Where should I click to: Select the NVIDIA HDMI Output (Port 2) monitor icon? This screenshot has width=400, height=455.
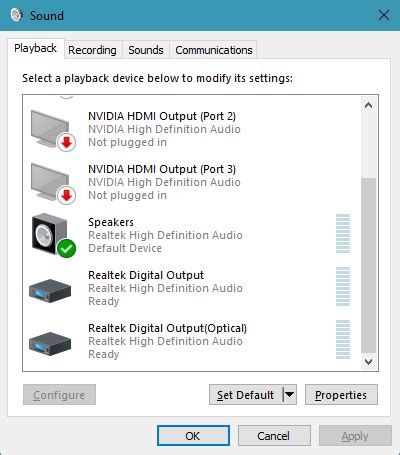click(x=53, y=131)
